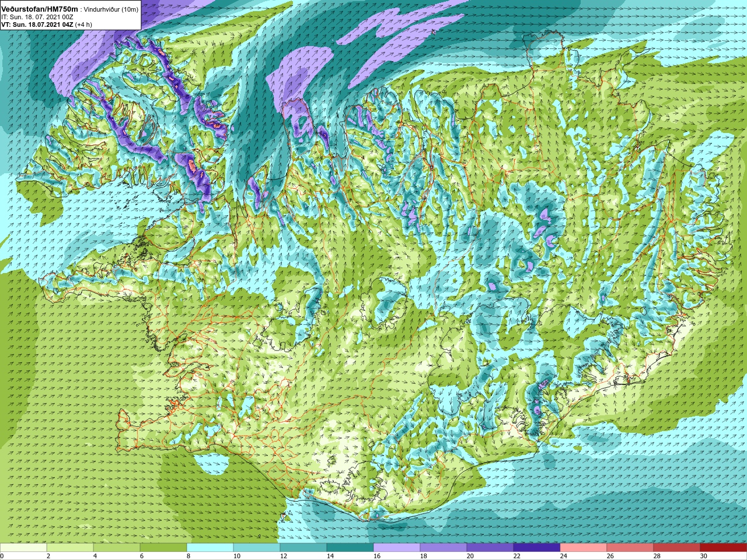Pick the salmon 26–28 legend swatch
The height and width of the screenshot is (560, 747).
pyautogui.click(x=630, y=547)
